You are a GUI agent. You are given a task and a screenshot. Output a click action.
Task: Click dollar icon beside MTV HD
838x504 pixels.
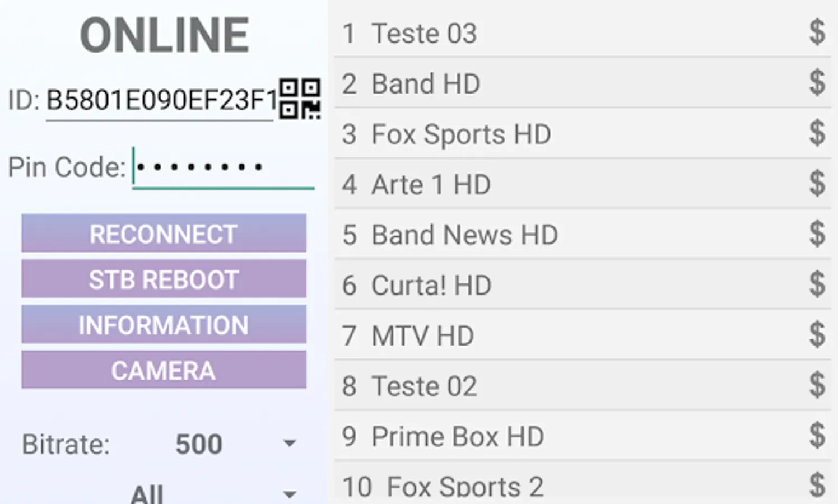click(817, 335)
